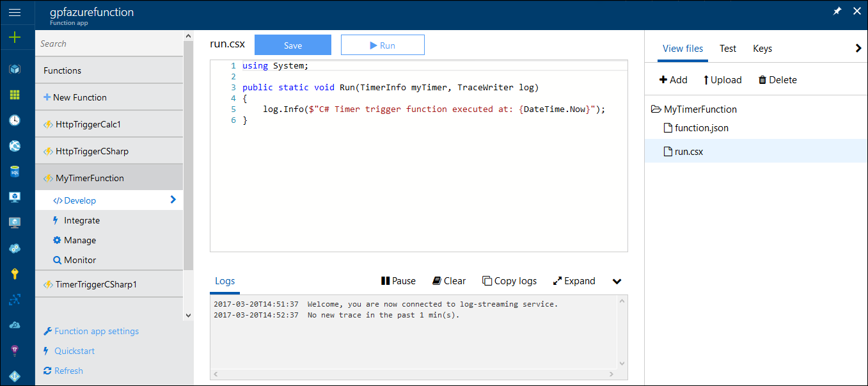
Task: Select the Functions heading
Action: coord(109,70)
